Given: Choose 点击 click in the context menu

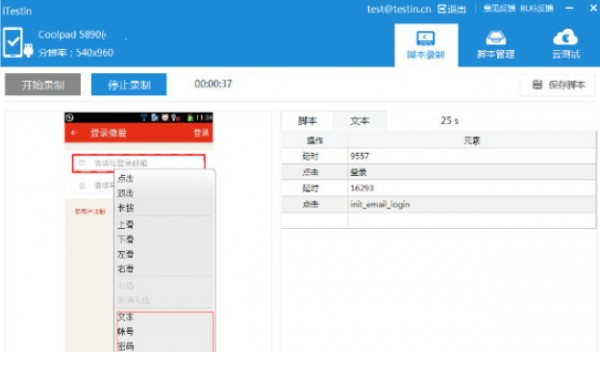Looking at the screenshot, I should coord(126,178).
